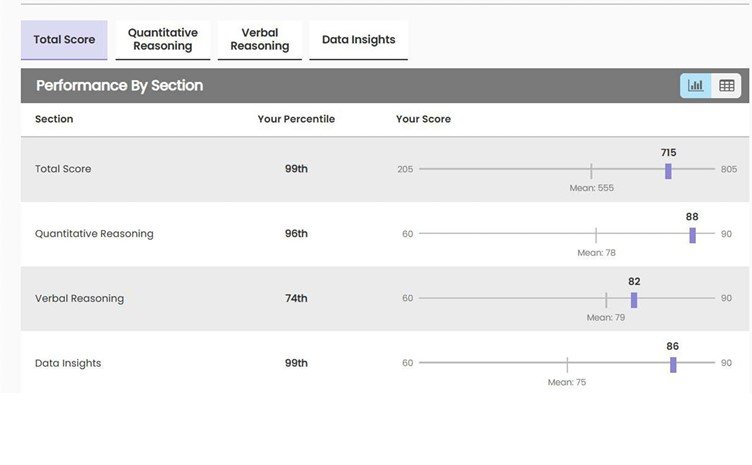Switch to bar chart view icon

(x=696, y=86)
